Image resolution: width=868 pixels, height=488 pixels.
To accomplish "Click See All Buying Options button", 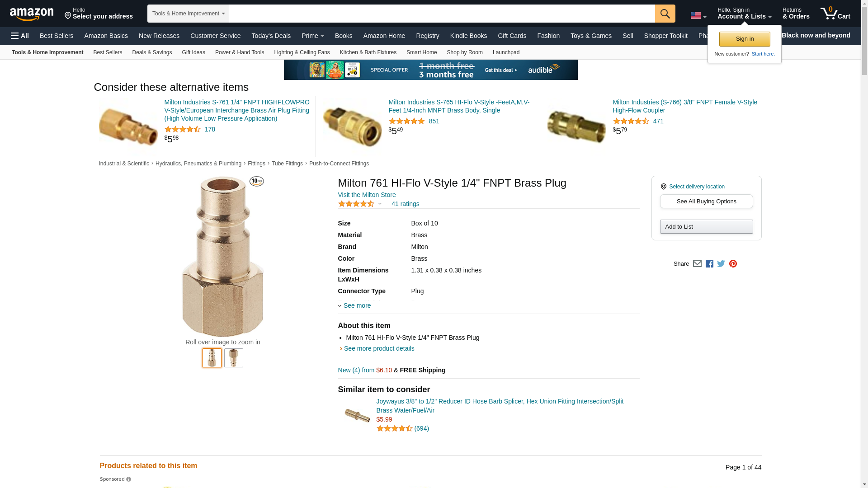I will pos(706,202).
